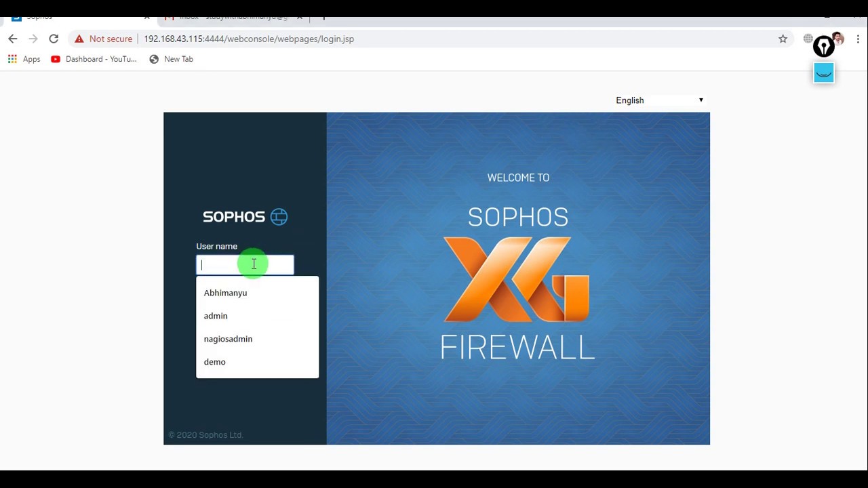Viewport: 868px width, 488px height.
Task: Close the Gmail Inbox browser tab
Action: click(300, 18)
